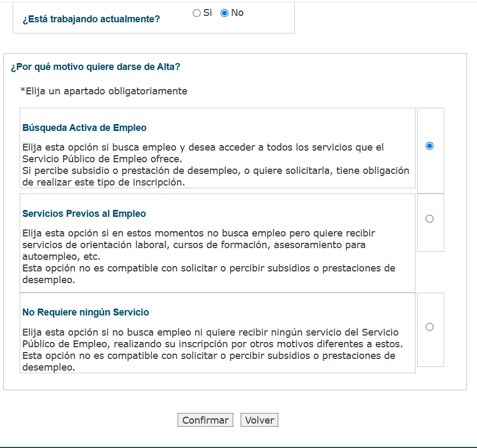This screenshot has height=448, width=477.
Task: Click the text 'de realizar este tipo de inscripción.'
Action: [x=103, y=182]
